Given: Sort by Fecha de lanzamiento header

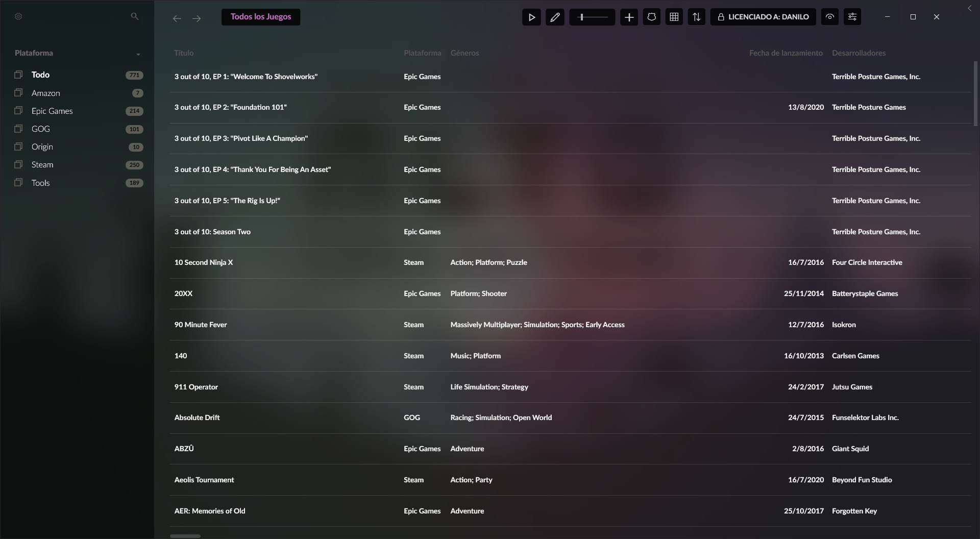Looking at the screenshot, I should pos(786,53).
